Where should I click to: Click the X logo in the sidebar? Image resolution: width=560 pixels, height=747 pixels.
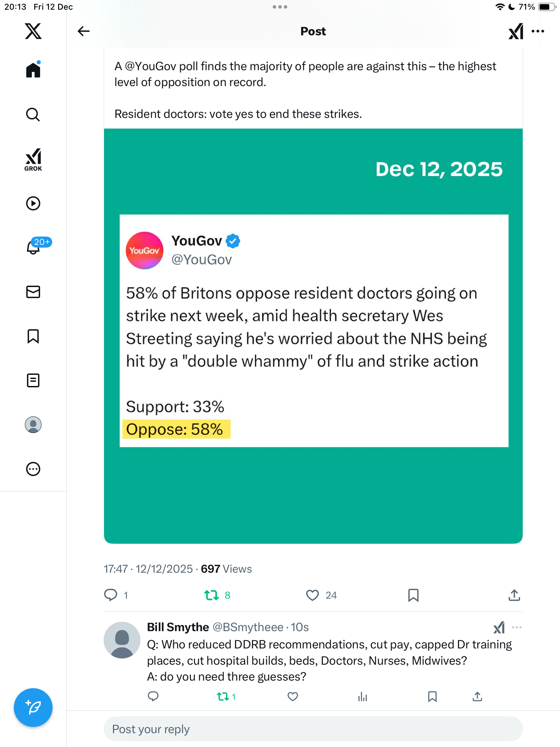click(33, 31)
